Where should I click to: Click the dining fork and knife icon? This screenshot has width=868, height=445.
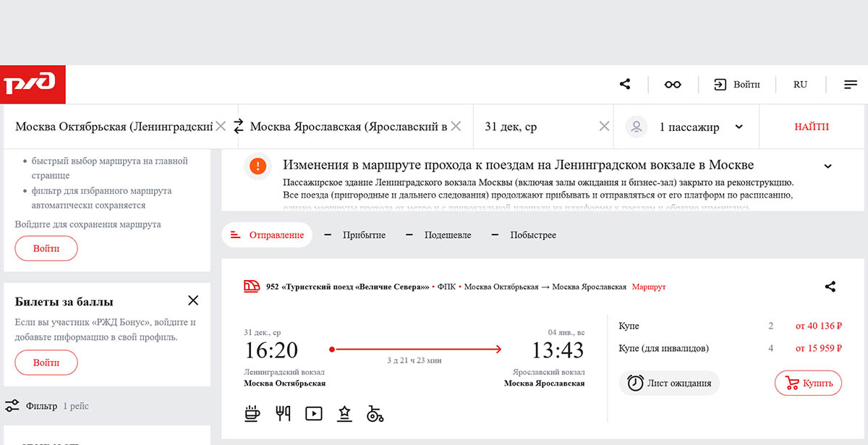point(283,413)
